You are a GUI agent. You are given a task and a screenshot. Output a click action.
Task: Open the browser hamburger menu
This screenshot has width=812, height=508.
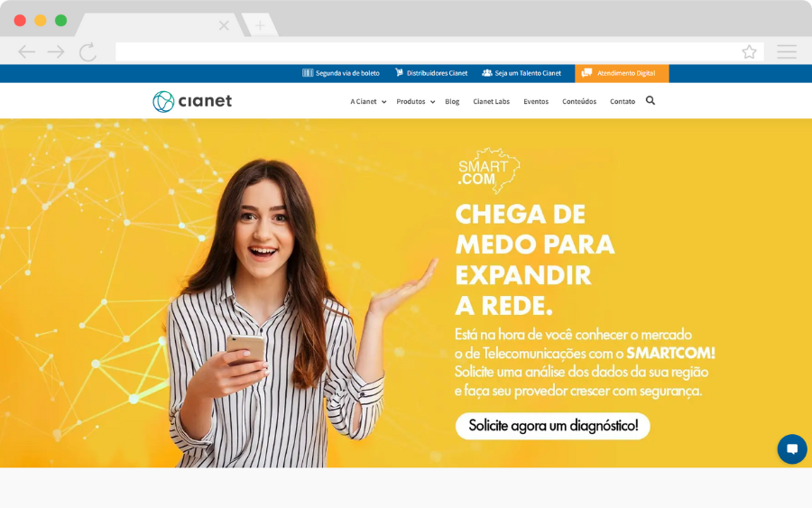(786, 51)
